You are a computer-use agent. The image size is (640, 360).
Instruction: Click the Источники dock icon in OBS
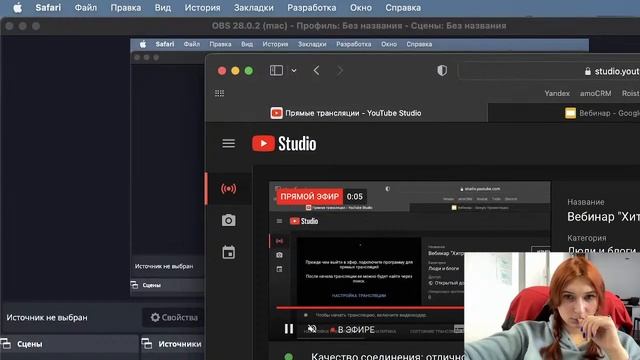(147, 344)
